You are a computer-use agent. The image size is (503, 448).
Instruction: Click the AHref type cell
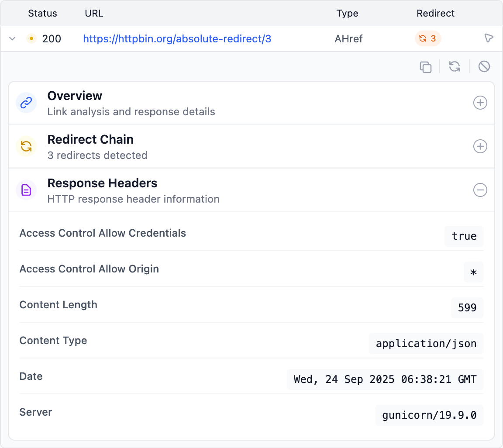click(x=348, y=39)
